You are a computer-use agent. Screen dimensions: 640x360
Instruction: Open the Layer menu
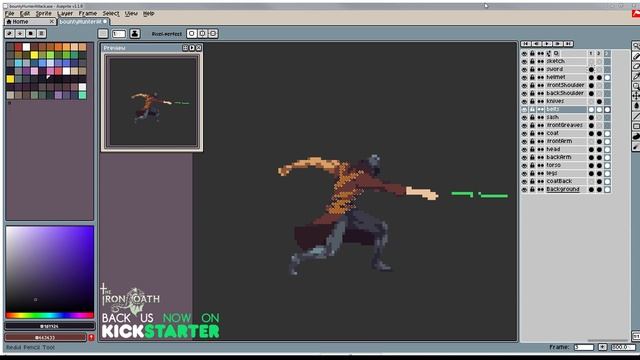click(65, 13)
